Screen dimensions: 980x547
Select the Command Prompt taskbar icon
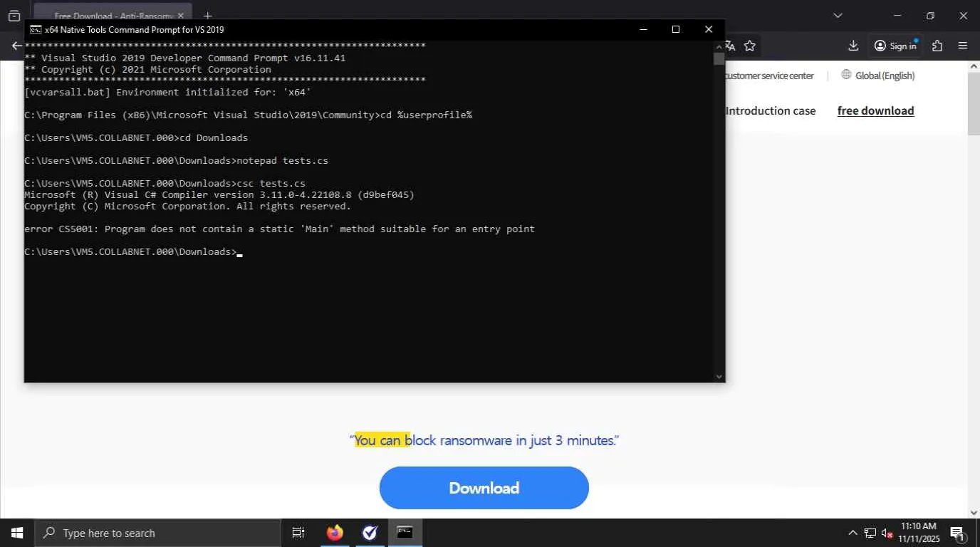click(x=405, y=533)
